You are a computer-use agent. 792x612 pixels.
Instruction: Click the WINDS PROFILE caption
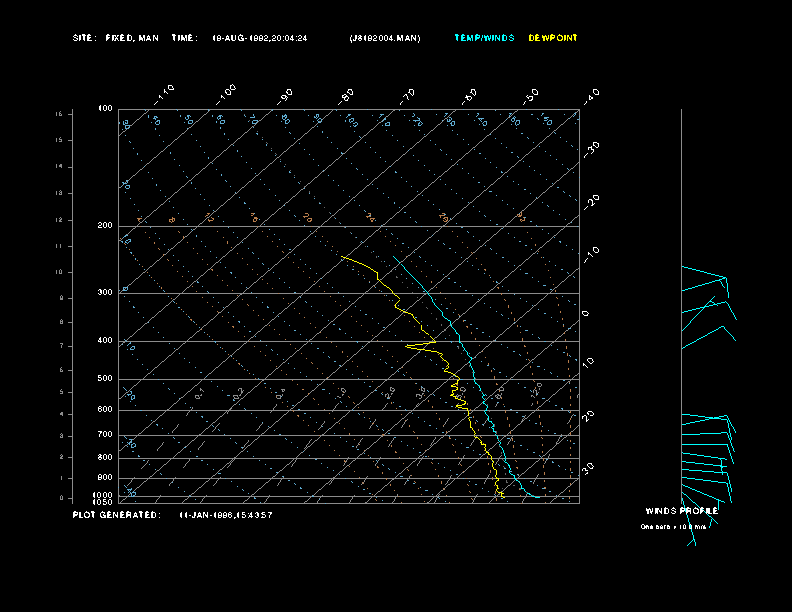[681, 510]
